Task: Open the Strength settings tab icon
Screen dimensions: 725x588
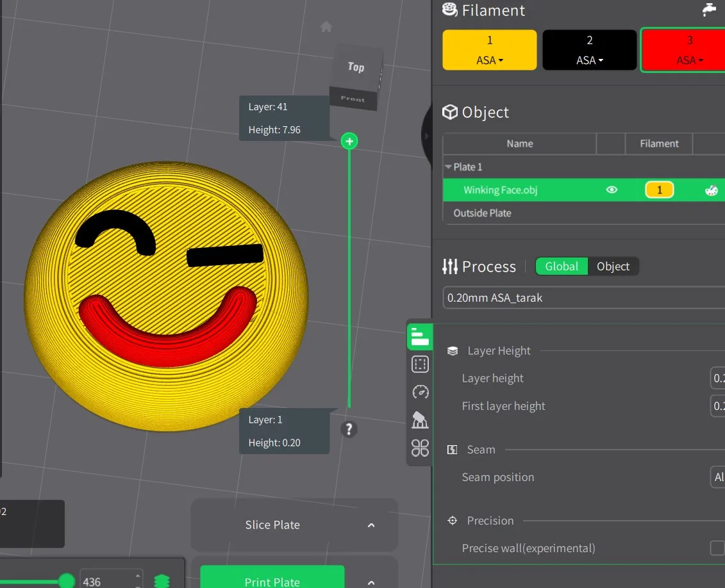Action: coord(420,364)
